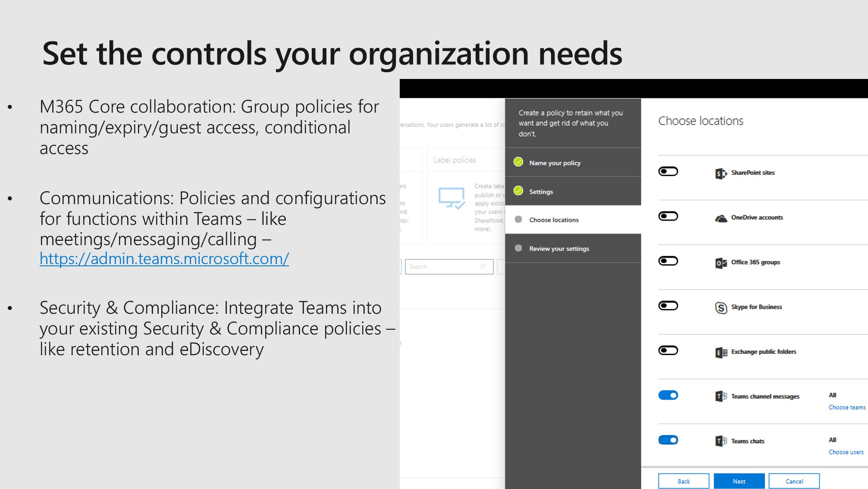Screen dimensions: 868x489
Task: Open the Choose users link
Action: point(846,452)
